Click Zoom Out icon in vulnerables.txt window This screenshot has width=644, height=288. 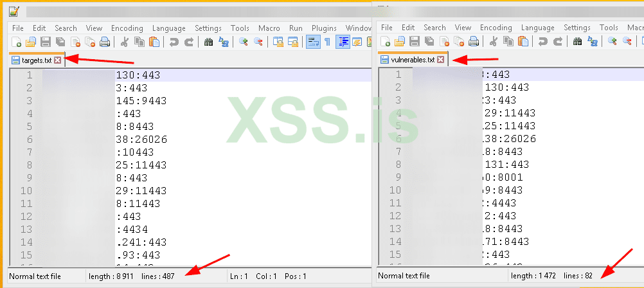click(627, 41)
